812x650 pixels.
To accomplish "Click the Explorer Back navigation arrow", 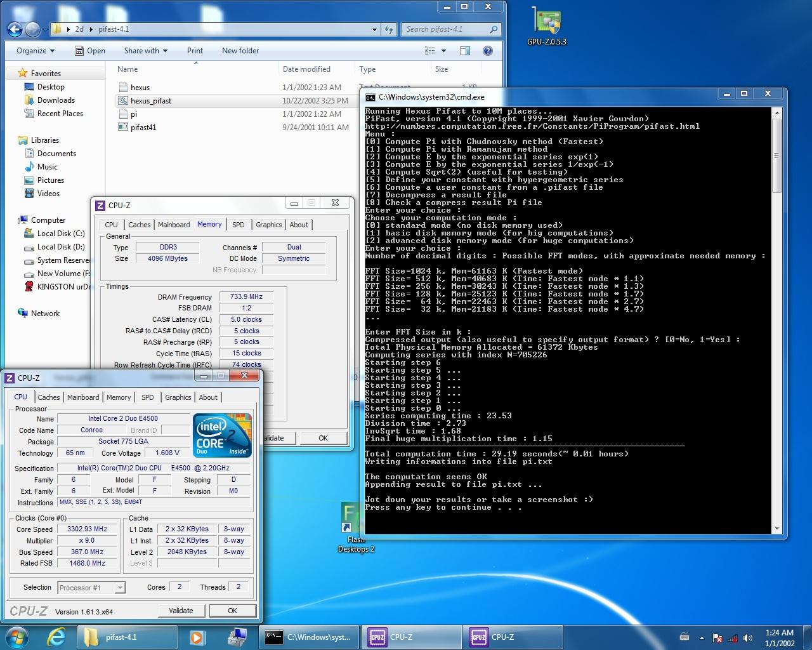I will (x=15, y=29).
